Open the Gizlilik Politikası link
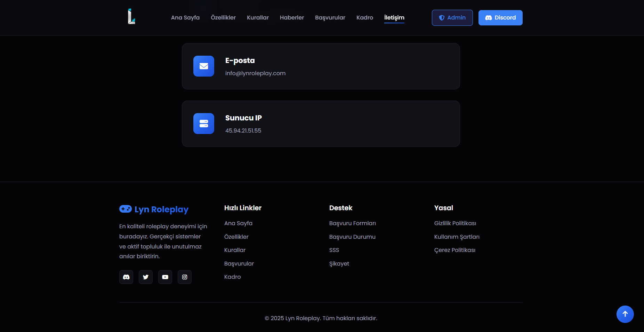Screen dimensions: 644x332 (x=455, y=223)
